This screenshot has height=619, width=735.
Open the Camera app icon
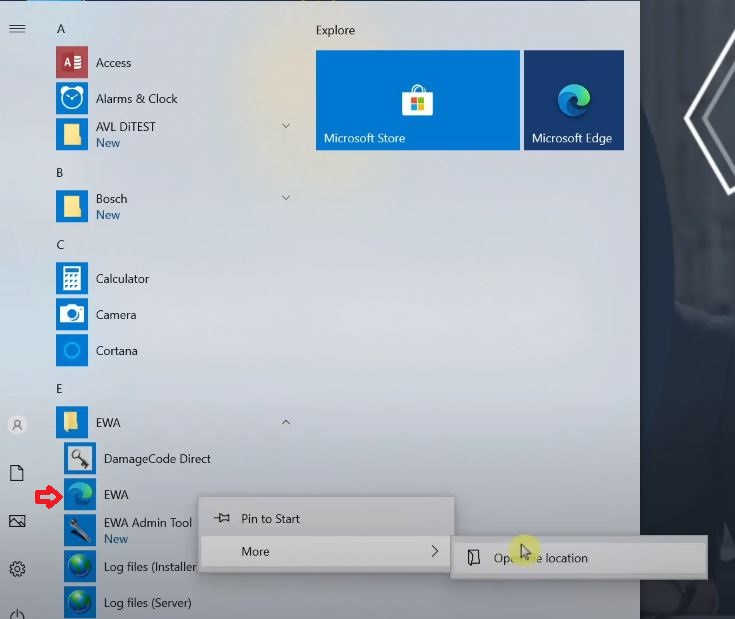(72, 314)
